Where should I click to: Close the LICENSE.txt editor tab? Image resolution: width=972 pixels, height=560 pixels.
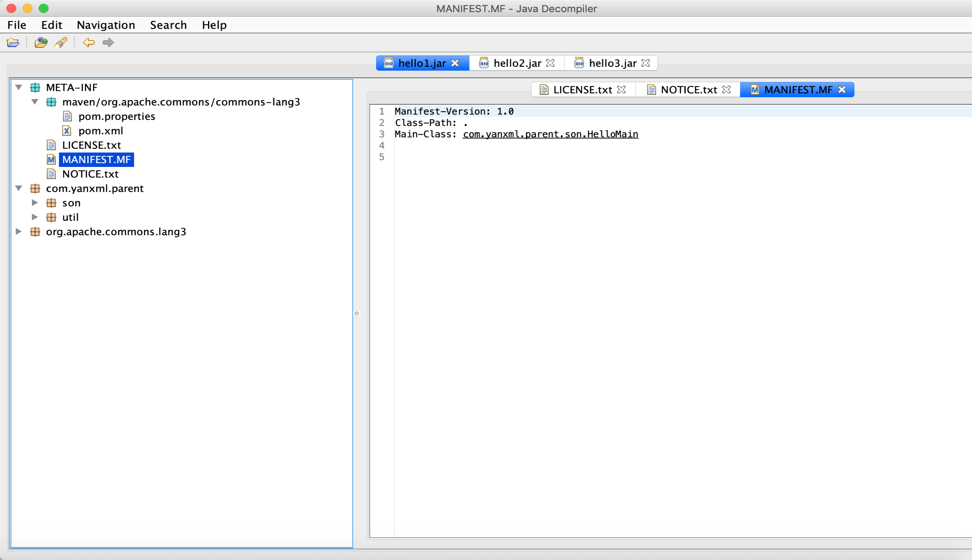pos(621,90)
